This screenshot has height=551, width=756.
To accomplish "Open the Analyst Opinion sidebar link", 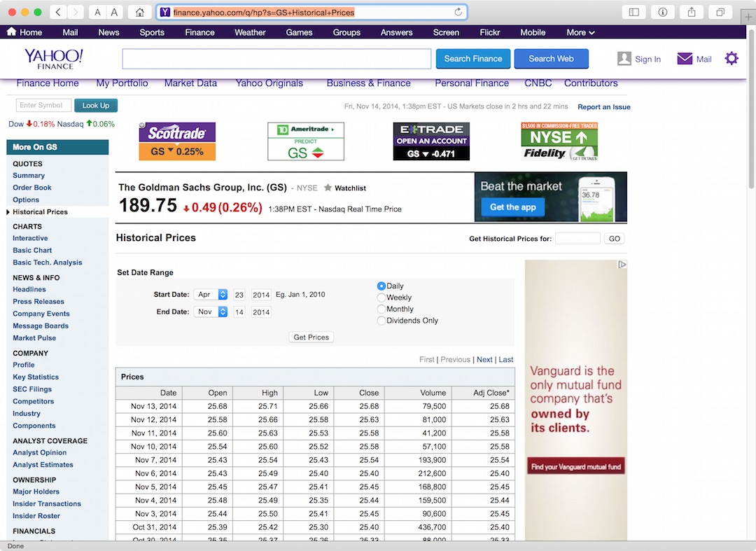I will pos(39,453).
